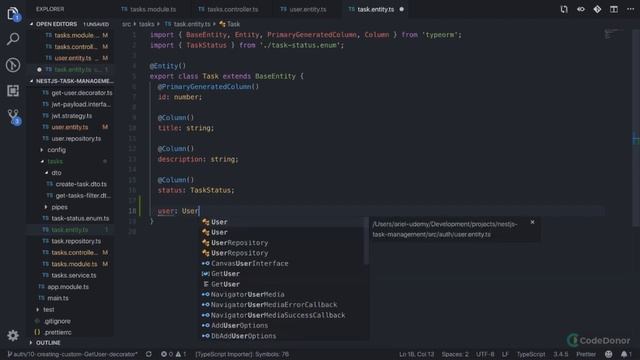Select the task.entity.ts tab

[371, 9]
